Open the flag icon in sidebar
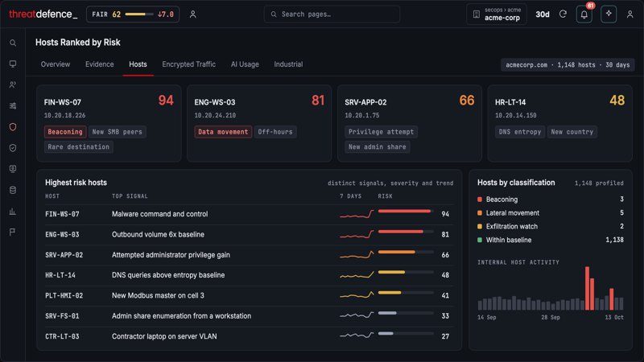Viewport: 644px width, 362px height. (x=13, y=232)
